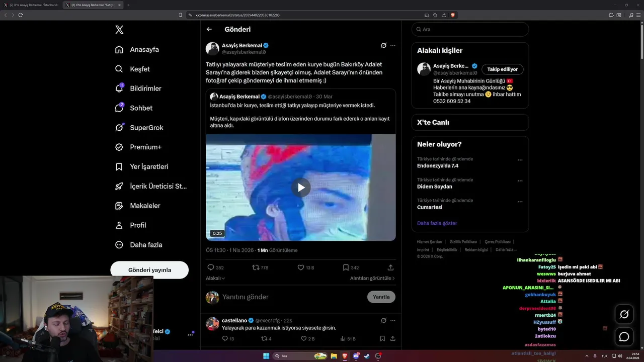Open three-dot menu on main post
Image resolution: width=644 pixels, height=362 pixels.
pos(393,45)
